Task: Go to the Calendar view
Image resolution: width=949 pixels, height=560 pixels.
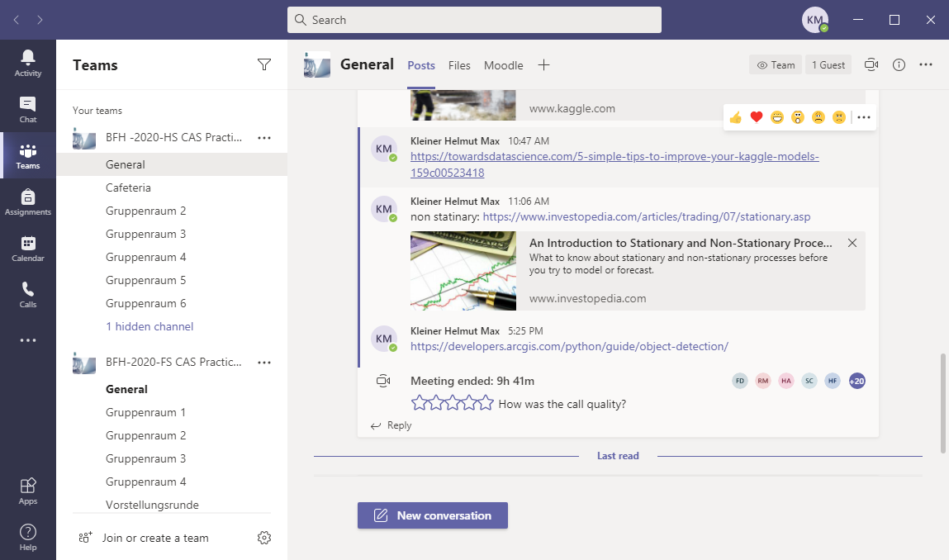Action: 28,248
